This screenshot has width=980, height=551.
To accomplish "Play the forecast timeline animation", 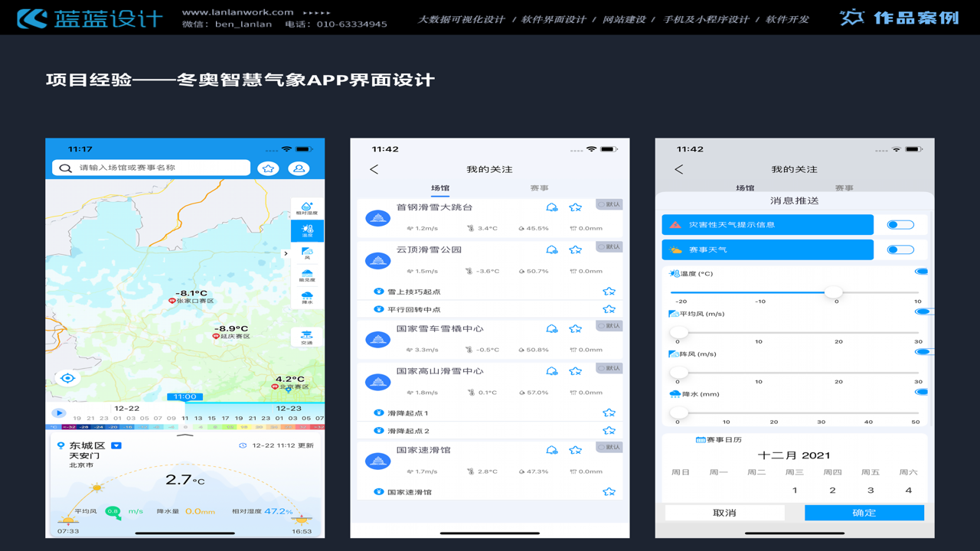I will tap(59, 413).
